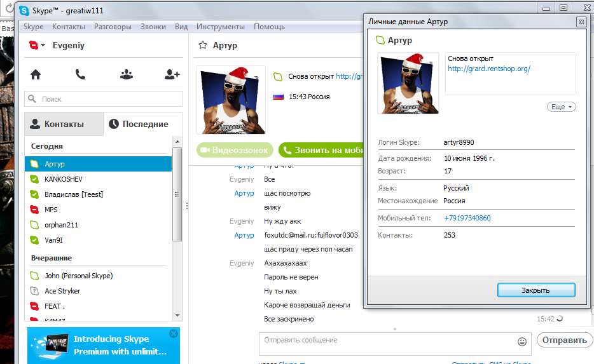Viewport: 594px width, 364px height.
Task: Click the http://grard.rentshop.org/ link in profile
Action: point(489,69)
